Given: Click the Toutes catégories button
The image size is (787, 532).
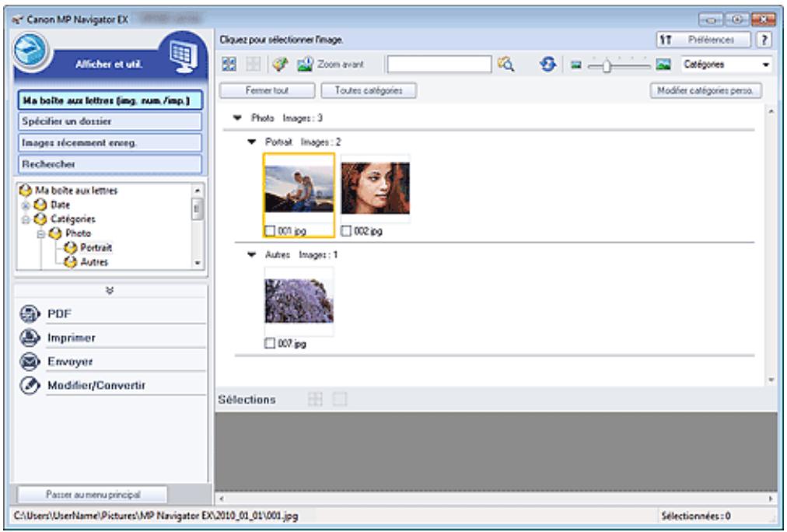Looking at the screenshot, I should [x=369, y=90].
